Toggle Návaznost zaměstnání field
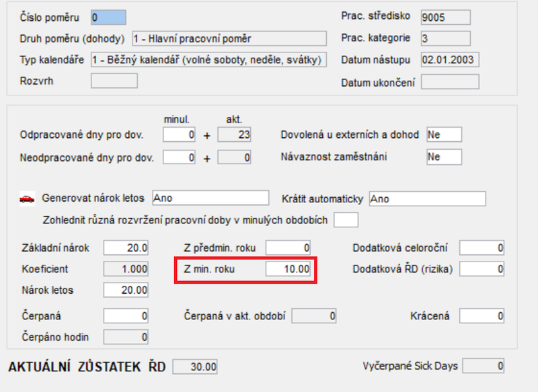Viewport: 538px width, 392px height. point(445,157)
